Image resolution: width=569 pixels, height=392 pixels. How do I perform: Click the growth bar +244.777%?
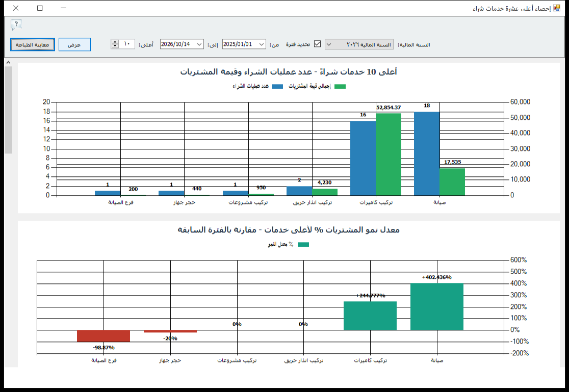(x=370, y=316)
